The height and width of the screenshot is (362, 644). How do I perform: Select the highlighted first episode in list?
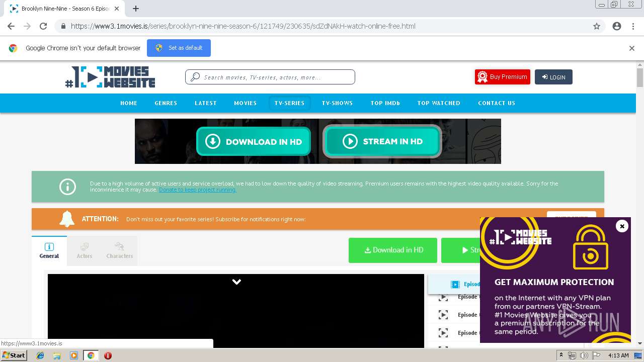click(454, 284)
